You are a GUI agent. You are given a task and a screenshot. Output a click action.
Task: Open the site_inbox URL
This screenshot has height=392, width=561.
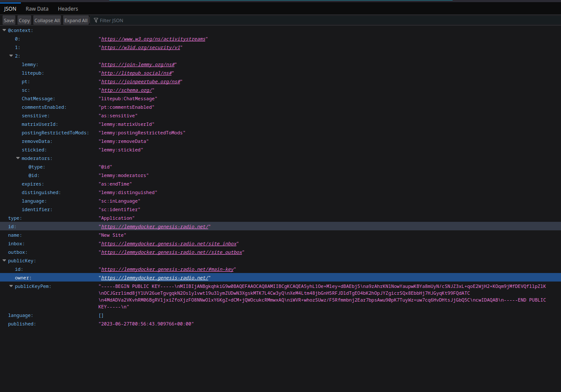coord(169,244)
